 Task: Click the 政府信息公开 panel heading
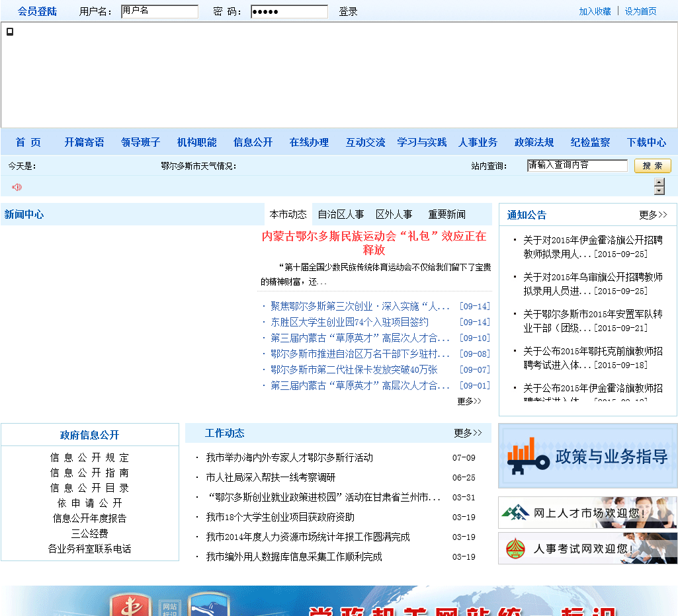(89, 435)
